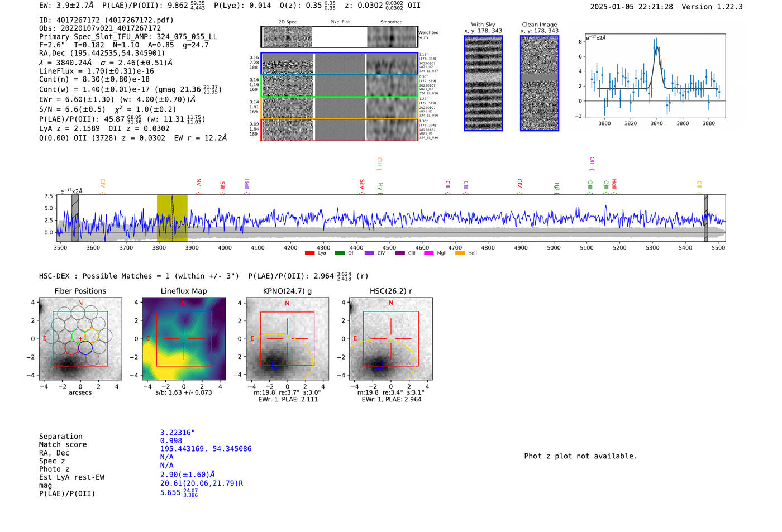The height and width of the screenshot is (532, 782).
Task: Select the green Hβ line marker
Action: [557, 188]
